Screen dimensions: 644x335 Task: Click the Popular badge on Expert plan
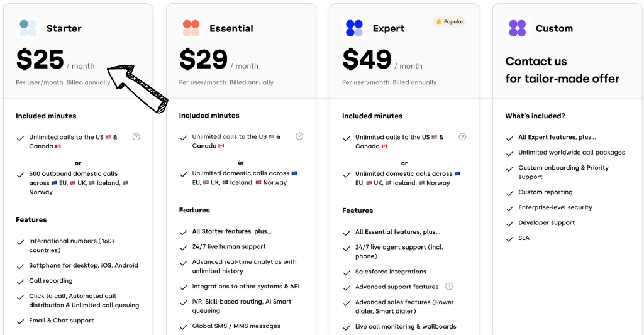449,22
